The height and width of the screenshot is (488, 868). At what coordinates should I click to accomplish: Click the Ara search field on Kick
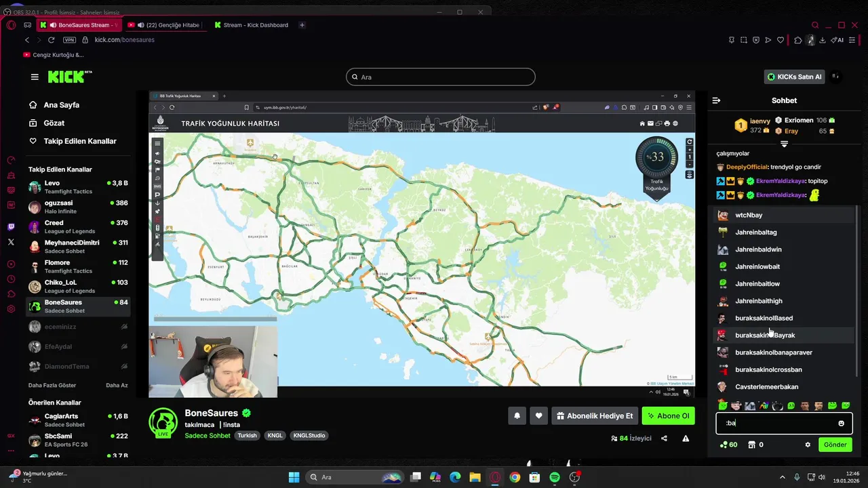pyautogui.click(x=441, y=77)
